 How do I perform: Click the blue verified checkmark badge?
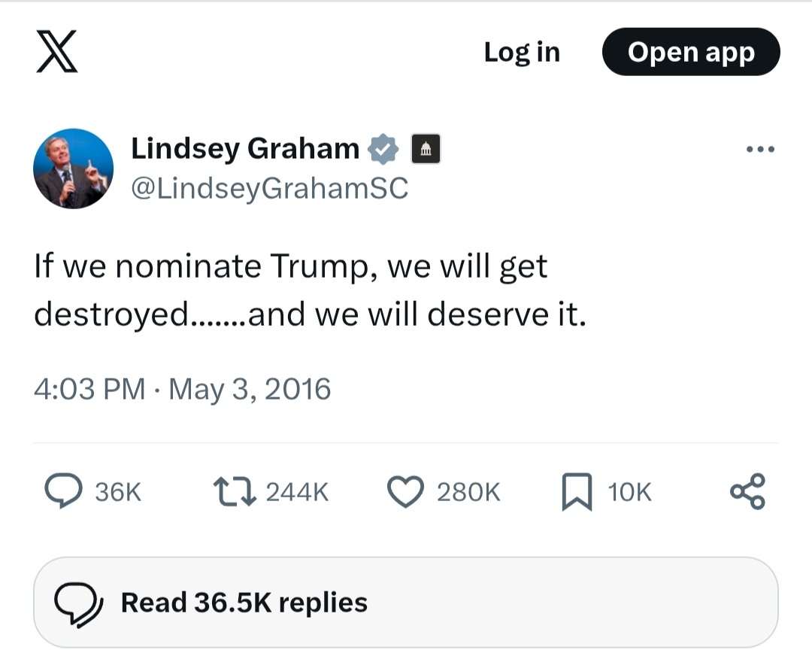click(x=383, y=149)
